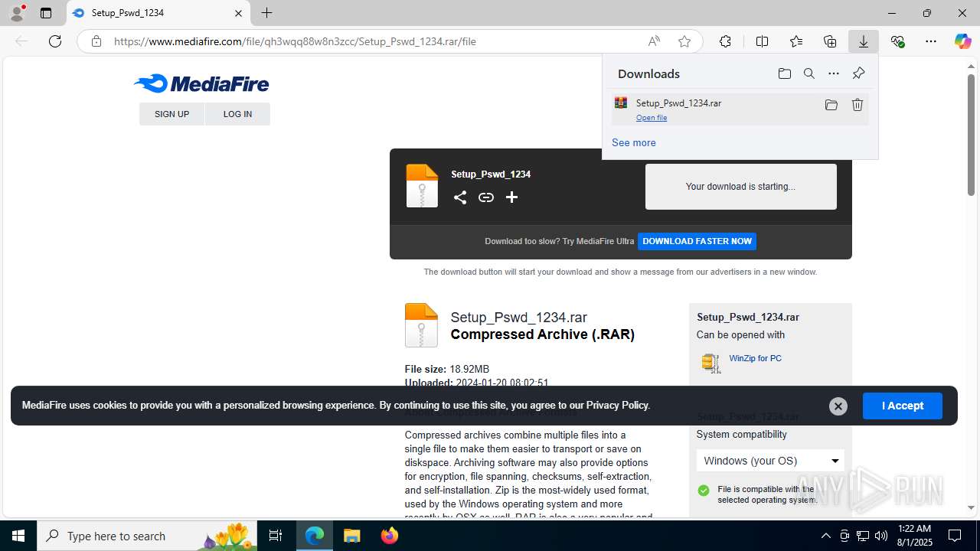980x551 pixels.
Task: Click I Accept cookies button
Action: (903, 406)
